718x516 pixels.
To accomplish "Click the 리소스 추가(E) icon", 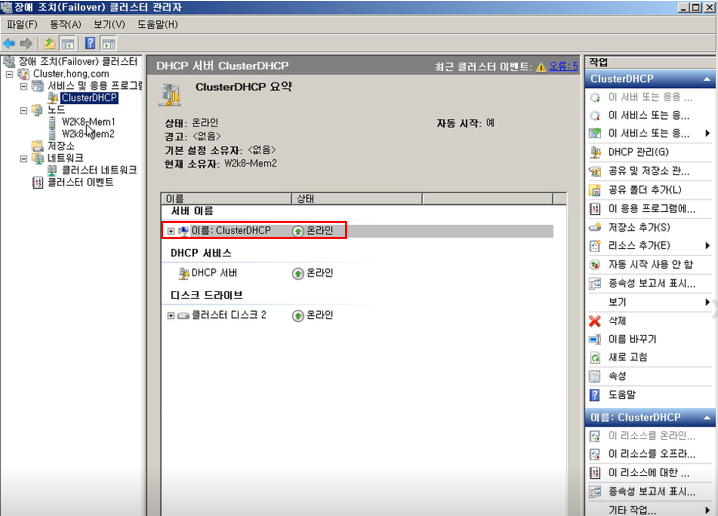I will click(x=595, y=246).
